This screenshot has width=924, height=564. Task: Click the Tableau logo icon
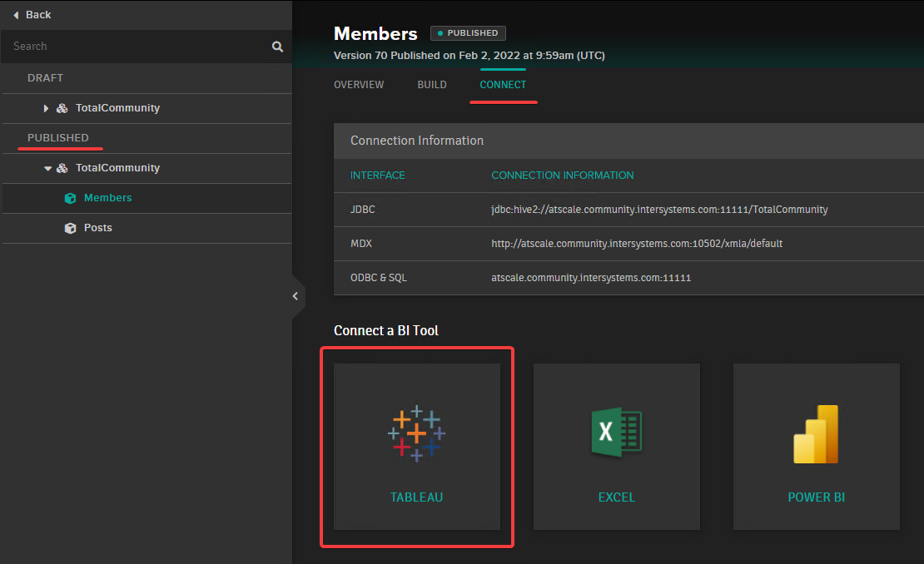[416, 433]
